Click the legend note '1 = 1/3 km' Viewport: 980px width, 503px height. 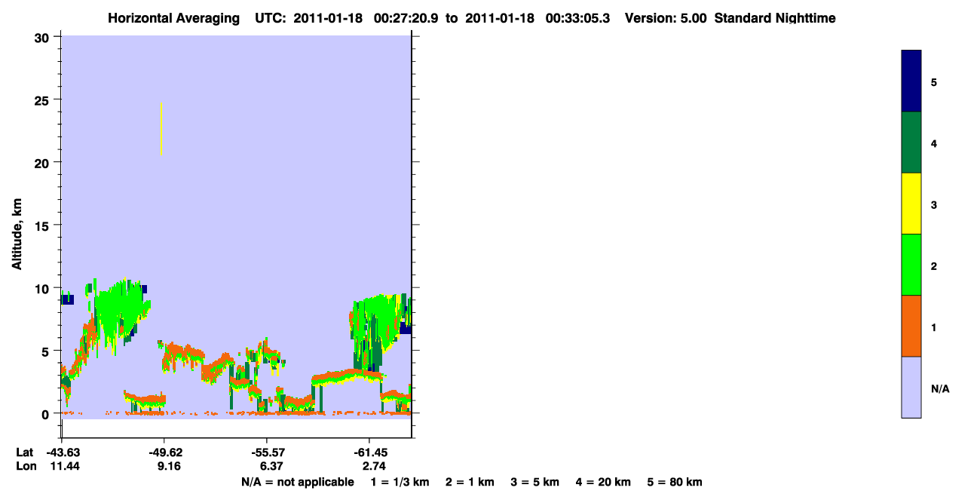[400, 482]
